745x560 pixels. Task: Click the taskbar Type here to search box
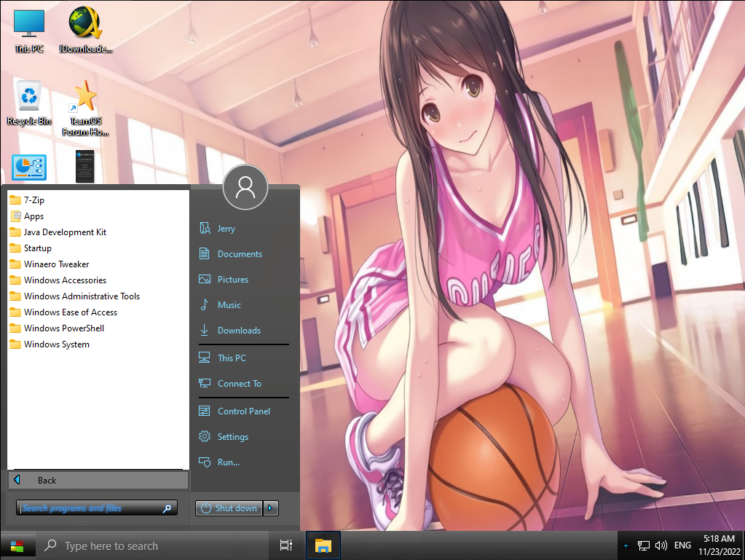pos(153,545)
